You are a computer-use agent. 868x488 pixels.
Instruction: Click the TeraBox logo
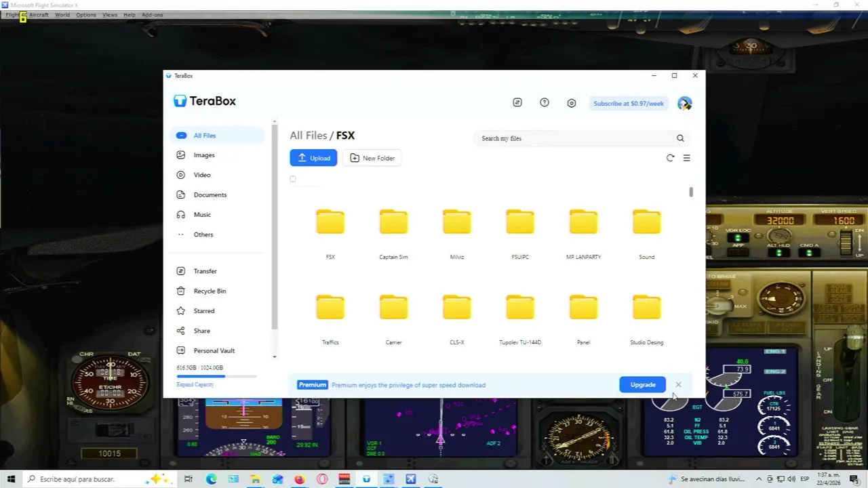[205, 101]
